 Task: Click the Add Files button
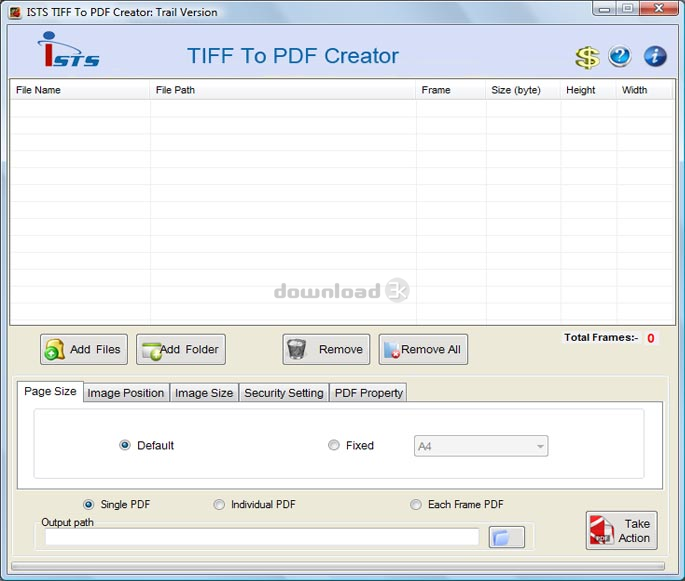click(84, 349)
